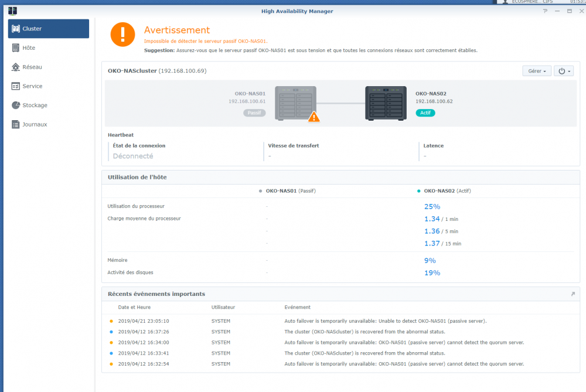Click the Réseau network house icon
586x392 pixels.
click(16, 67)
